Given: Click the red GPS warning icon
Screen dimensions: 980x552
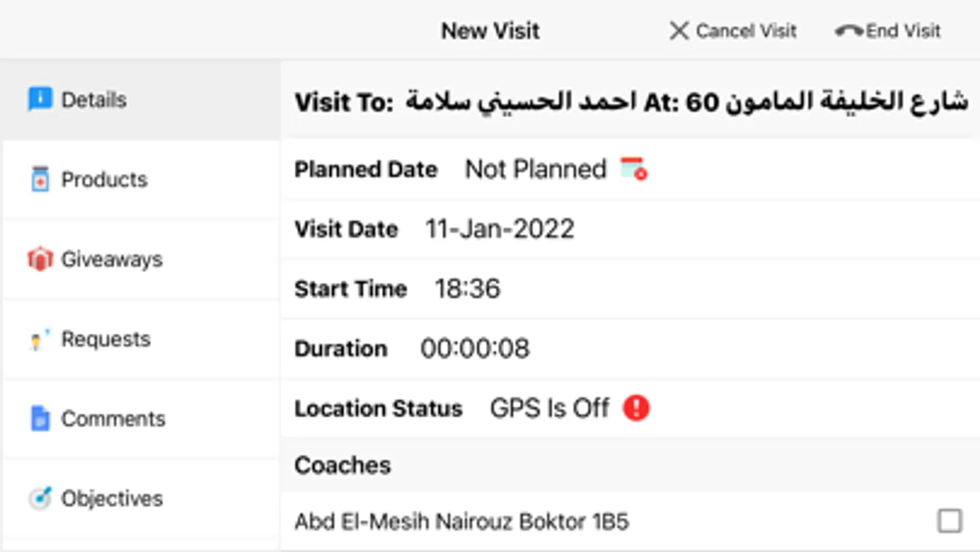Looking at the screenshot, I should click(636, 408).
